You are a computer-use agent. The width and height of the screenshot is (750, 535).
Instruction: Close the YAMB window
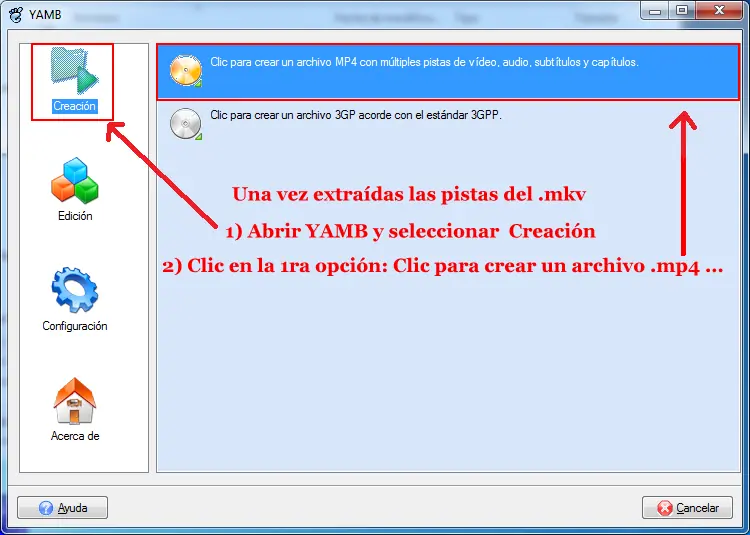pos(719,11)
